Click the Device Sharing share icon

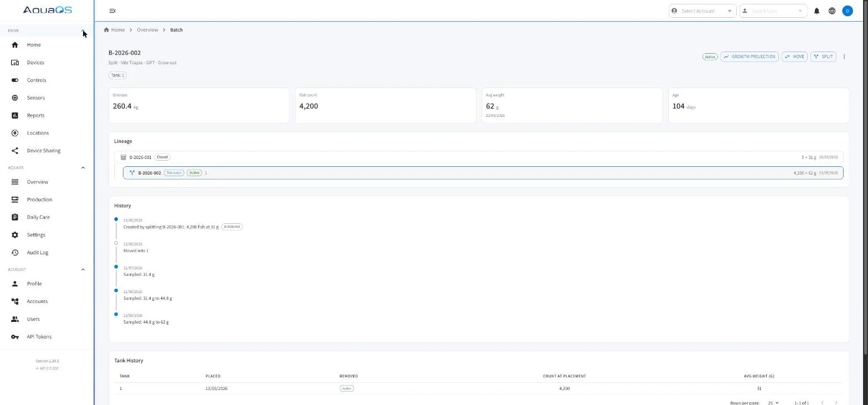pos(15,151)
